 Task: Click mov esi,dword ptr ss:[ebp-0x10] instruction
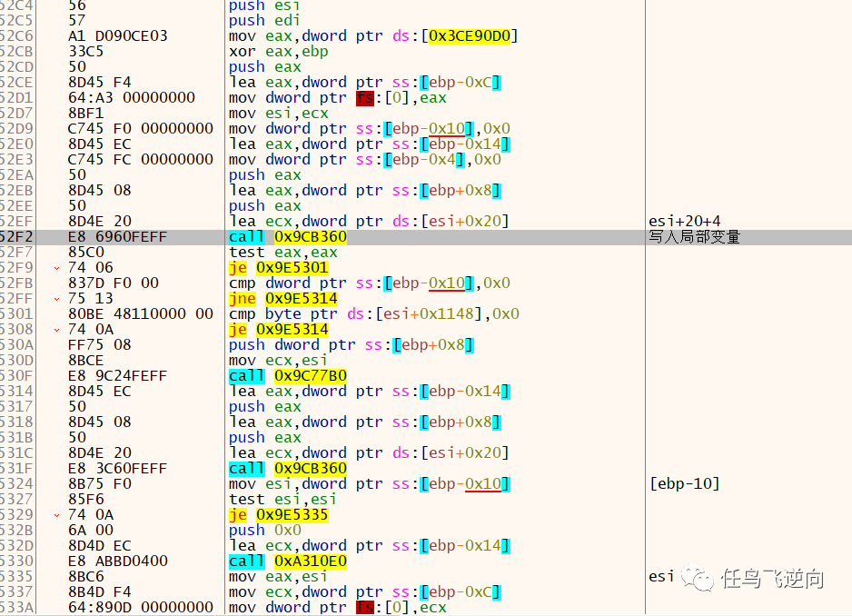coord(370,484)
